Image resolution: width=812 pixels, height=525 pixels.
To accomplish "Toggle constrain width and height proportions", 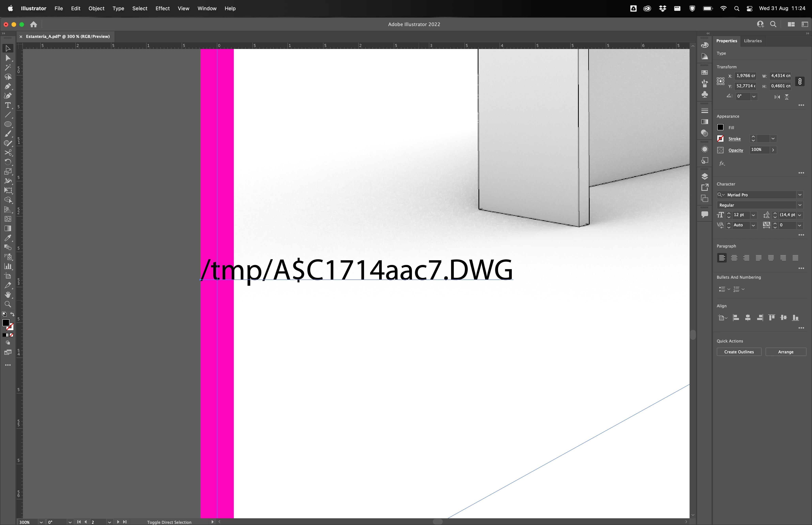I will coord(800,81).
